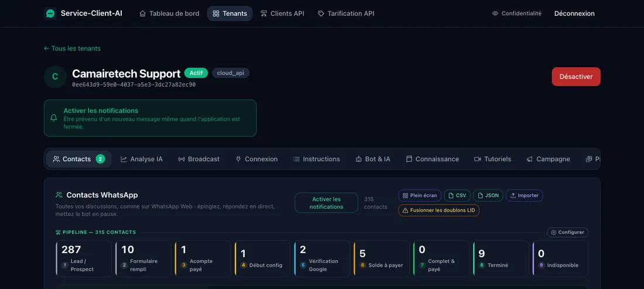Click the pipeline icon before PIPELINE label
The height and width of the screenshot is (289, 644).
click(58, 232)
